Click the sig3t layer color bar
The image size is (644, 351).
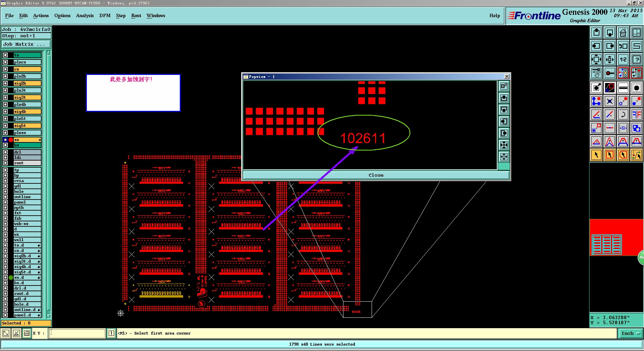27,97
